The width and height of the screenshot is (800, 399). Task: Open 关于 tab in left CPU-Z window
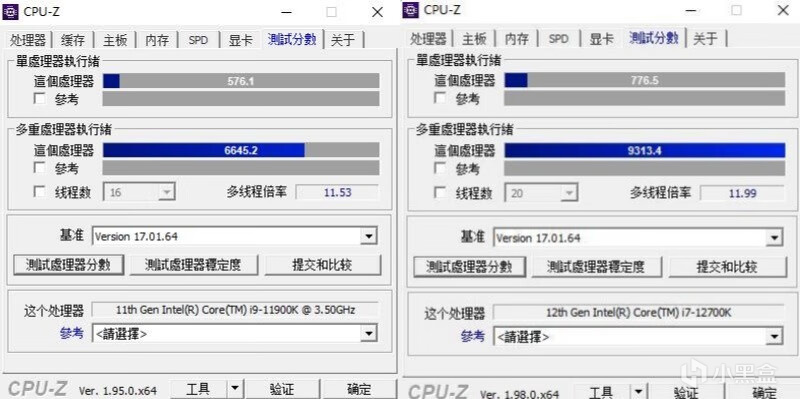[x=343, y=40]
